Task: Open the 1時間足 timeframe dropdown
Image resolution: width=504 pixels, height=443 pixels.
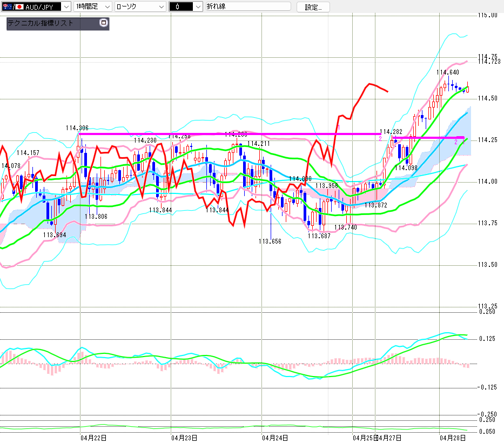Action: click(93, 6)
